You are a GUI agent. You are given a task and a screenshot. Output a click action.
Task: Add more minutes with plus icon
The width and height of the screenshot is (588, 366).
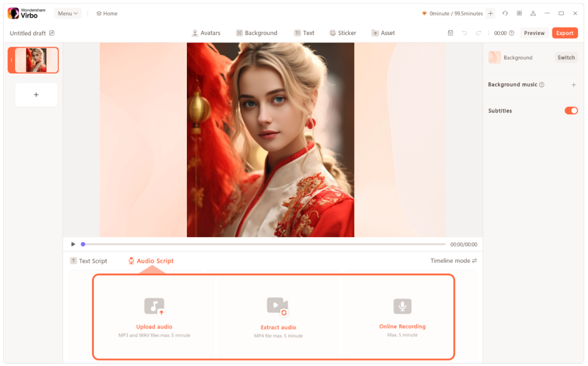[491, 14]
